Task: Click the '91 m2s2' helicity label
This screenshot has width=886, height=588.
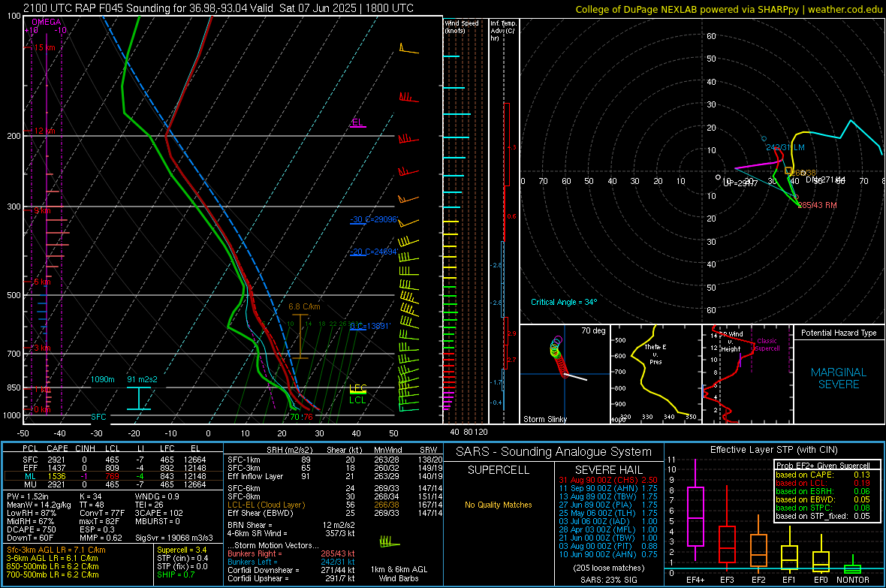Action: (x=142, y=379)
